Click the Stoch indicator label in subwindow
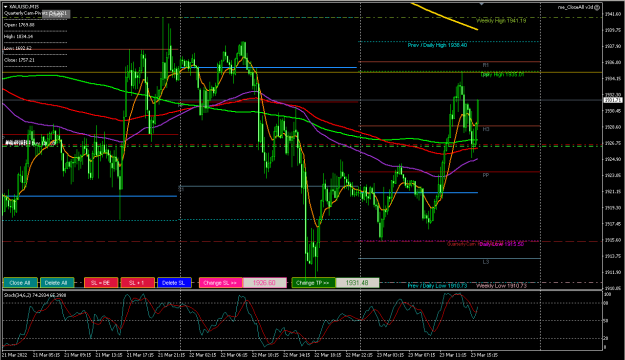 pos(35,295)
